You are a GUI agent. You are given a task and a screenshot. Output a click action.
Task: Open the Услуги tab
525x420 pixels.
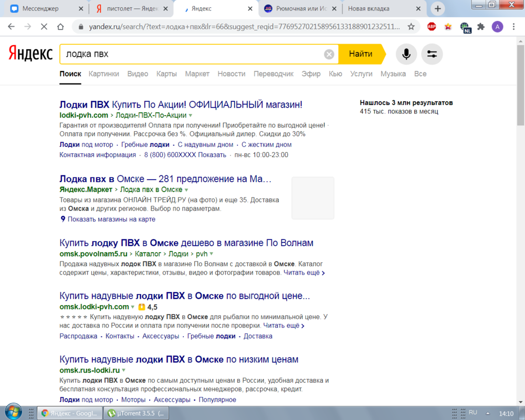[x=361, y=73]
